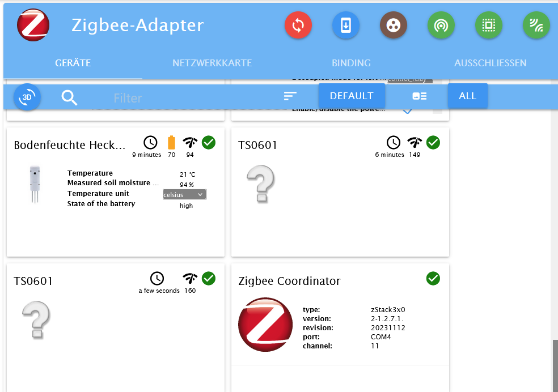Click the Zigbee-Adapter header title
The image size is (558, 392).
click(x=138, y=25)
